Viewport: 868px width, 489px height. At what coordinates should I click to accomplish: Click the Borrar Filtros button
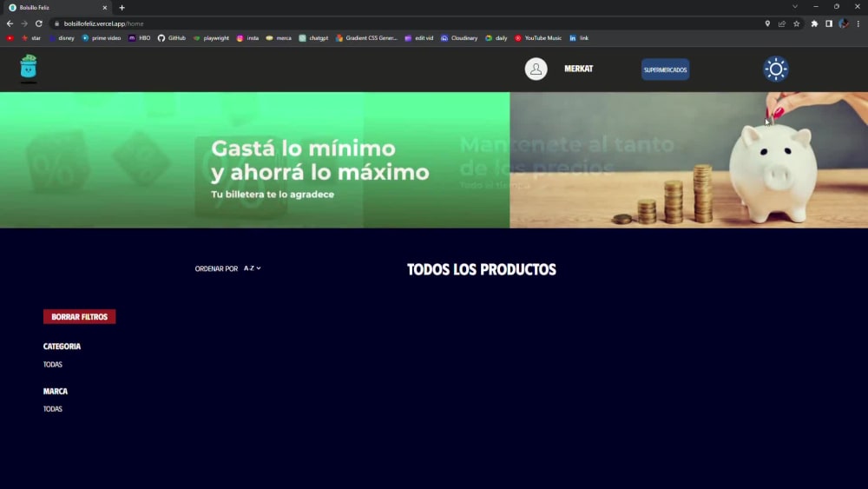click(x=79, y=317)
